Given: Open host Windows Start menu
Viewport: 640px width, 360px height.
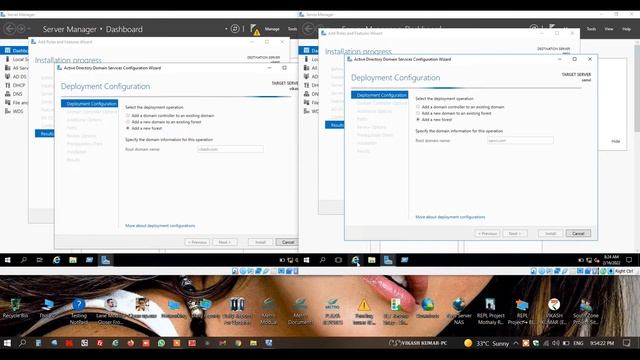Looking at the screenshot, I should tap(7, 343).
